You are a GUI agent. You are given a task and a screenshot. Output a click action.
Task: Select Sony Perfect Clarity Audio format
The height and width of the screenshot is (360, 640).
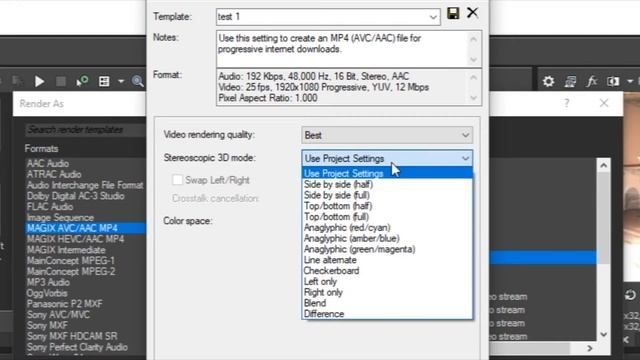[x=77, y=347]
